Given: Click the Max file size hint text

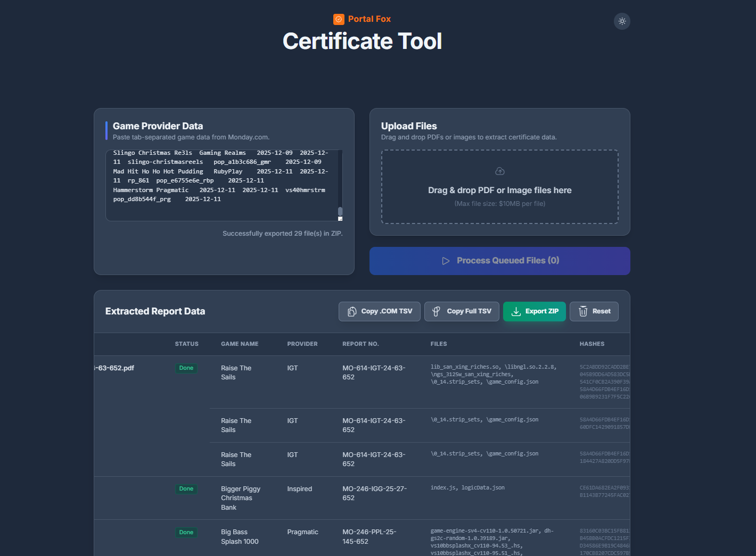Looking at the screenshot, I should [x=500, y=204].
